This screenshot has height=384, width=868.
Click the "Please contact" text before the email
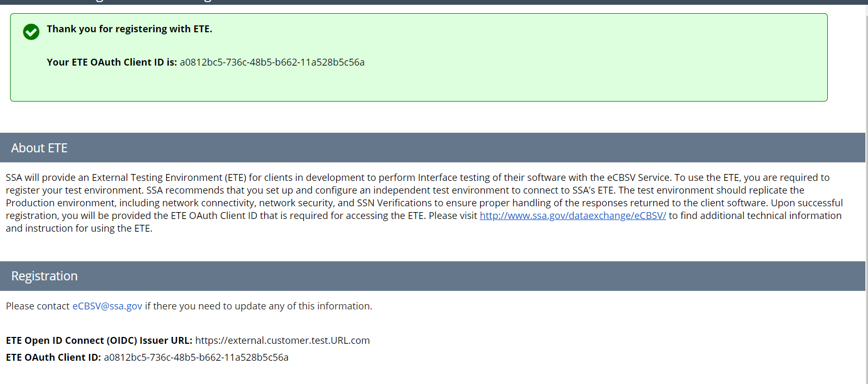38,306
